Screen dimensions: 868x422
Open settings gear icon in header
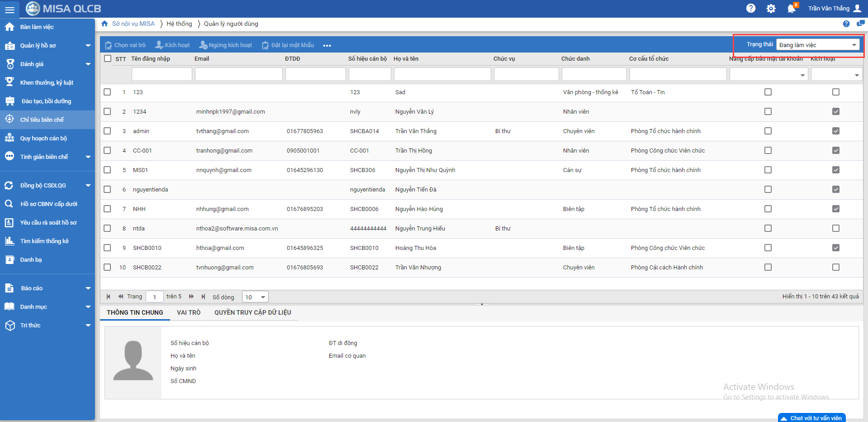click(771, 9)
